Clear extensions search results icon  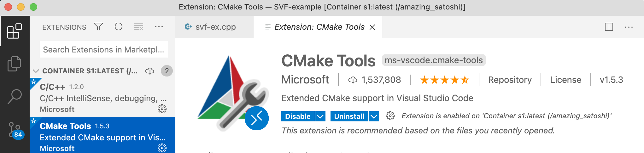pyautogui.click(x=139, y=27)
